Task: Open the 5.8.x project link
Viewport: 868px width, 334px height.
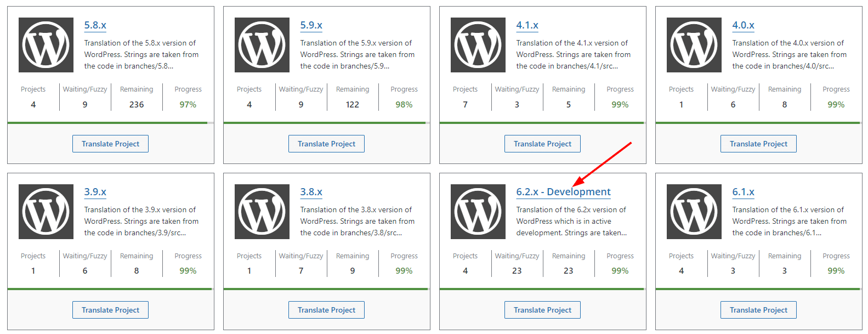Action: click(x=95, y=25)
